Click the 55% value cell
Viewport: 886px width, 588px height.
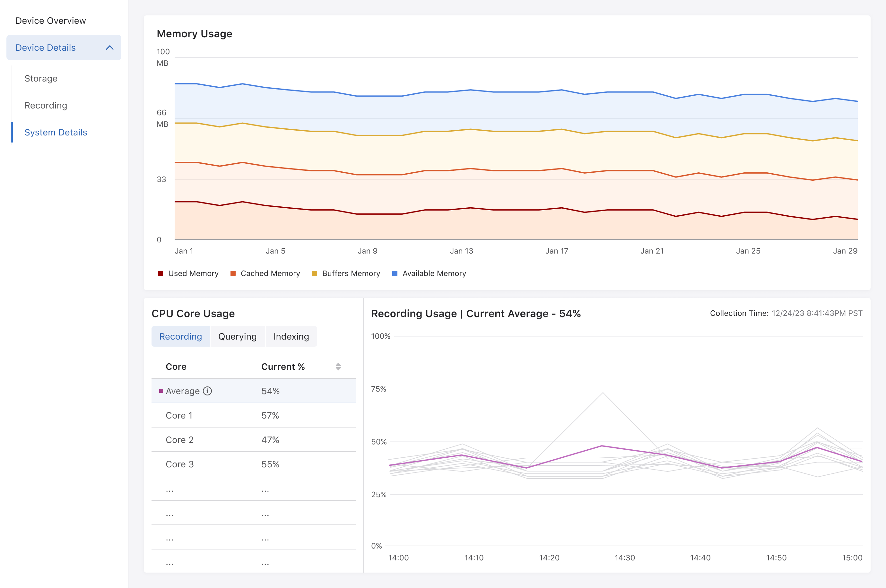coord(270,464)
